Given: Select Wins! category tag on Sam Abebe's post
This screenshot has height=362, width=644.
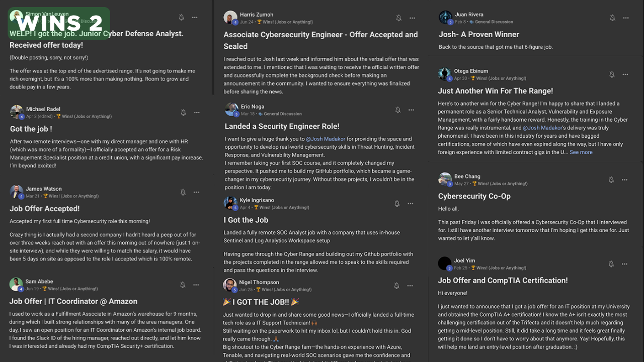Looking at the screenshot, I should pos(70,289).
